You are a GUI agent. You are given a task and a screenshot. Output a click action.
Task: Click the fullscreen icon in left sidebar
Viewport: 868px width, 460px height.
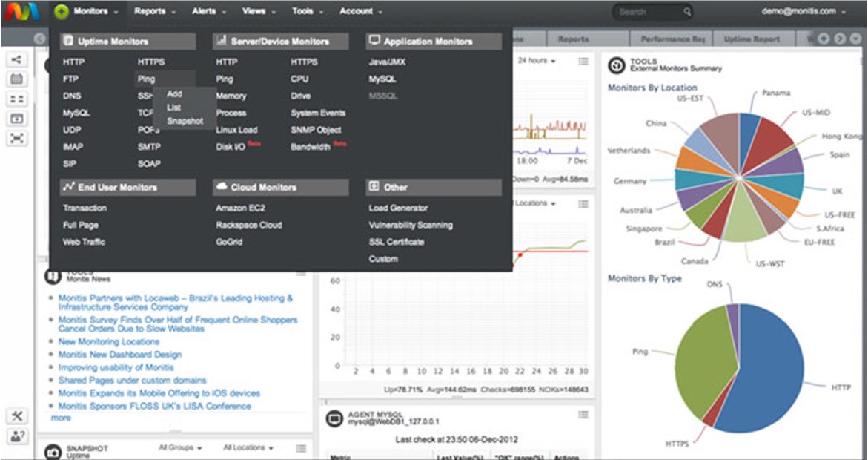pyautogui.click(x=16, y=138)
